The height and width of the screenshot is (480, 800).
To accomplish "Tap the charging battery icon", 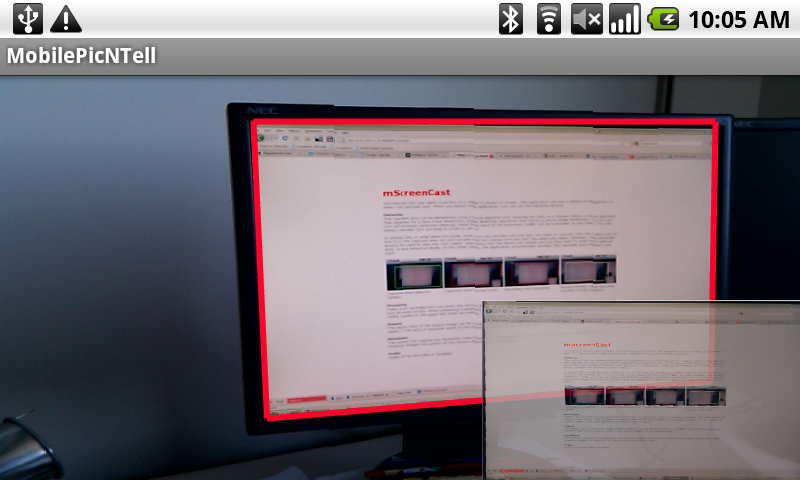I will pos(663,19).
